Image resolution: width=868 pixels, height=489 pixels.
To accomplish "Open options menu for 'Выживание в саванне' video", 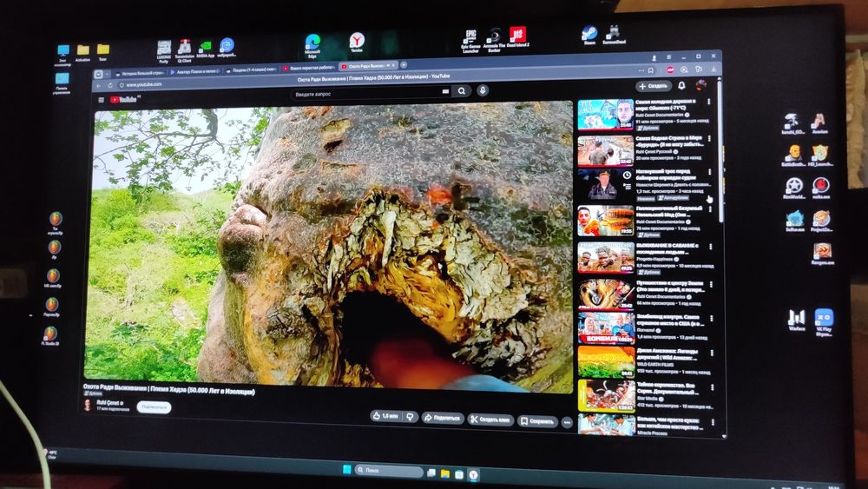I will click(x=711, y=247).
